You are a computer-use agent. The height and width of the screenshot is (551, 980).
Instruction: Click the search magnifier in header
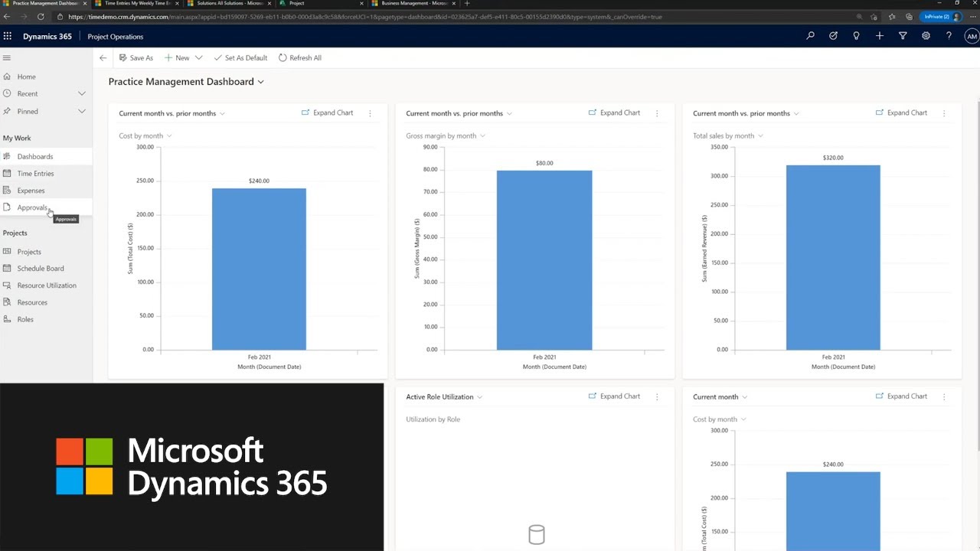810,36
